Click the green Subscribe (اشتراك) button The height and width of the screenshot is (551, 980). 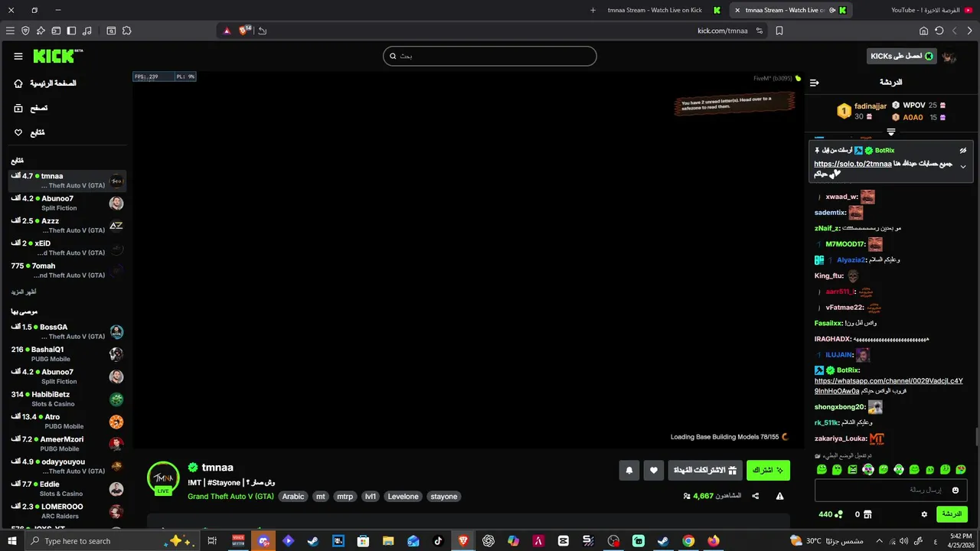coord(768,471)
